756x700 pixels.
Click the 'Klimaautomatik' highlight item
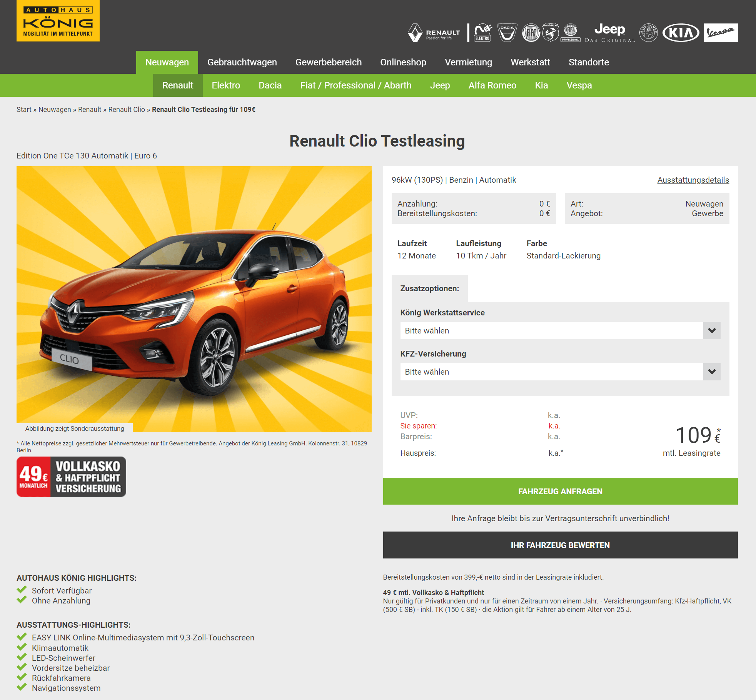tap(60, 648)
